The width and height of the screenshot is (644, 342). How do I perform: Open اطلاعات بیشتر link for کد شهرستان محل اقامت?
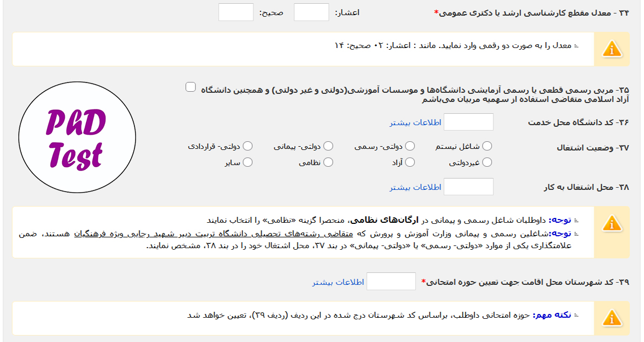coord(338,282)
